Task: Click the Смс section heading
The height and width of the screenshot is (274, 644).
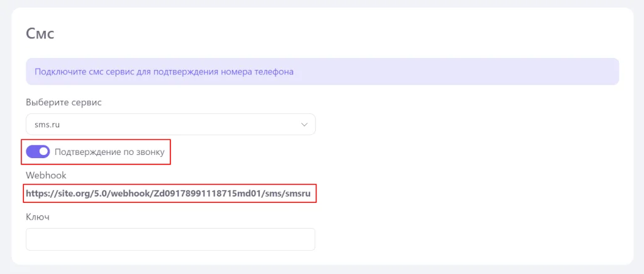Action: pos(40,33)
